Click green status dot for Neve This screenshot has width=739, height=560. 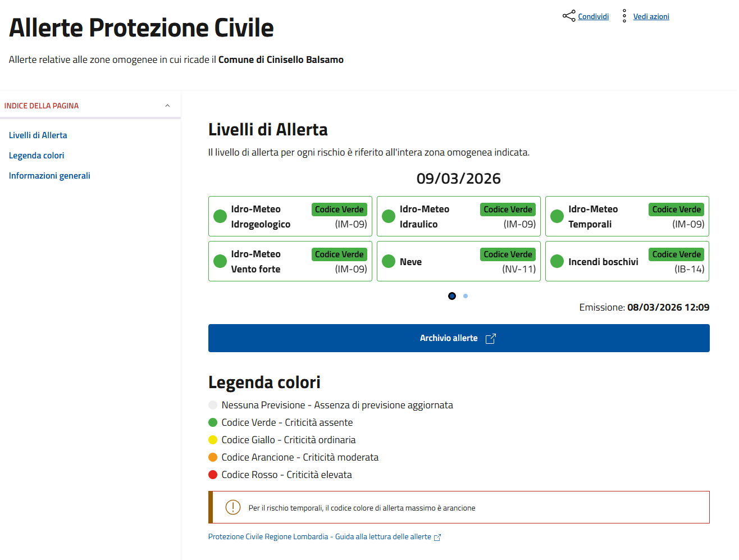389,261
